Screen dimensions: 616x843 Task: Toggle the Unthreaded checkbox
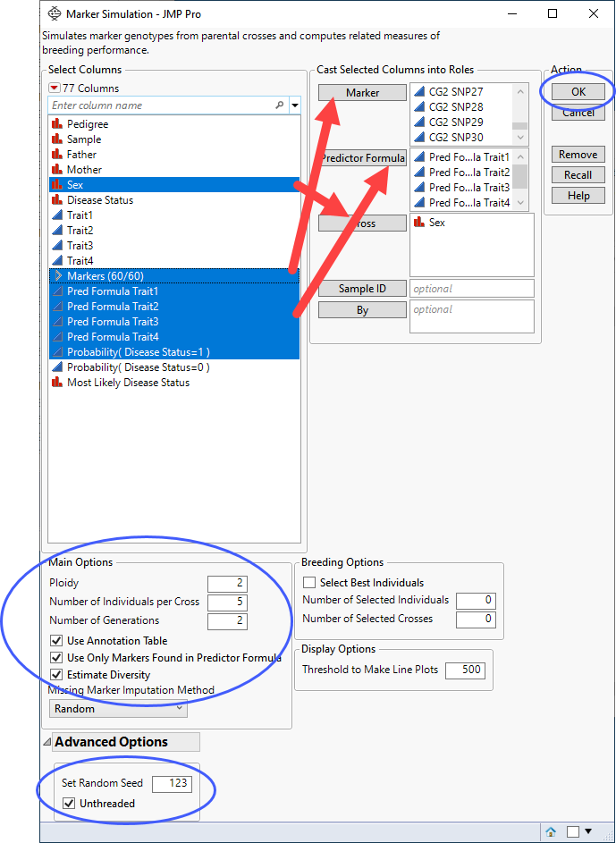(69, 804)
